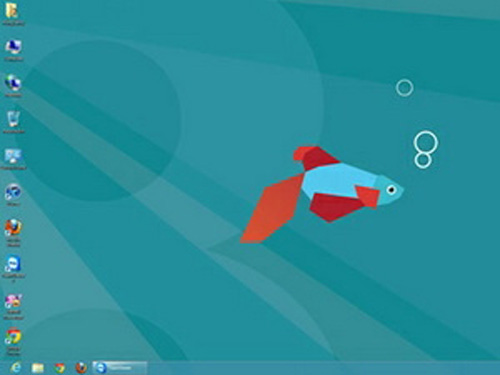This screenshot has height=375, width=500.
Task: Launch Firefox from the taskbar
Action: coord(81,368)
